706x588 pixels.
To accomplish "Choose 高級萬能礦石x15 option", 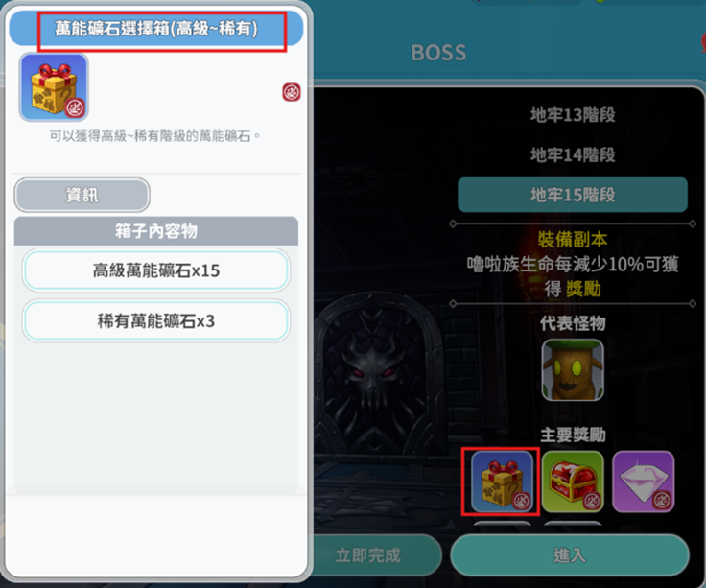I will pos(155,270).
